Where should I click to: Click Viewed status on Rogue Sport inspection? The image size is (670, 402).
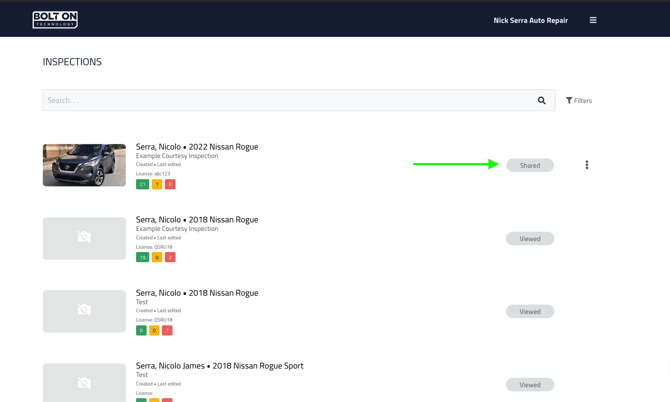click(530, 385)
